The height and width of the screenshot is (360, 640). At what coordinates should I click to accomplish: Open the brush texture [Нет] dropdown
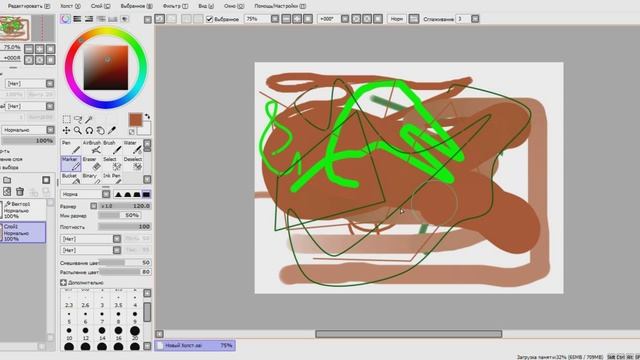[91, 250]
